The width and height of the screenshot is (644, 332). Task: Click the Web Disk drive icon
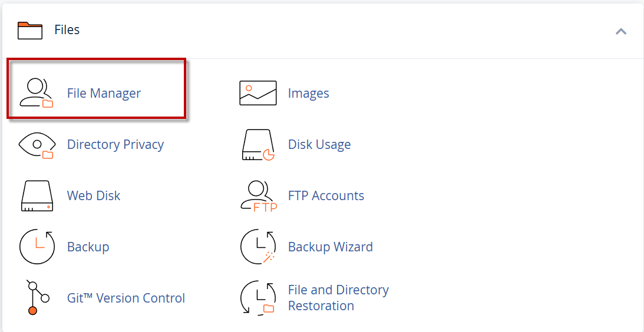(37, 196)
